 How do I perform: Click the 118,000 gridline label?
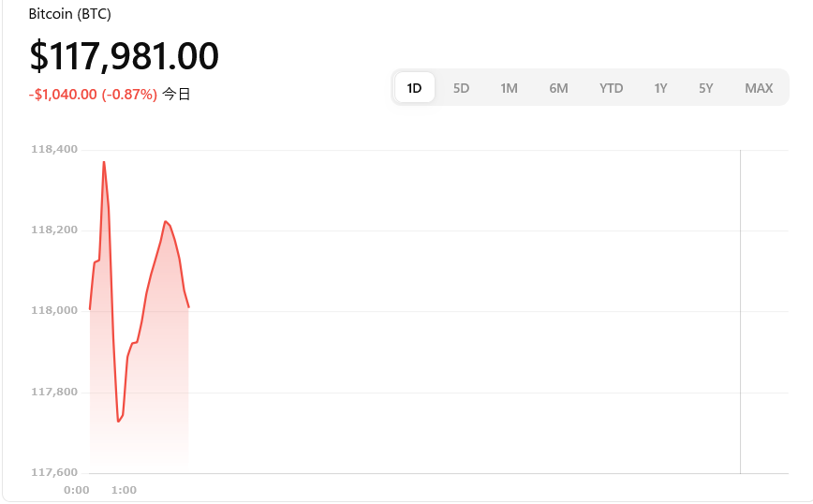pos(54,311)
